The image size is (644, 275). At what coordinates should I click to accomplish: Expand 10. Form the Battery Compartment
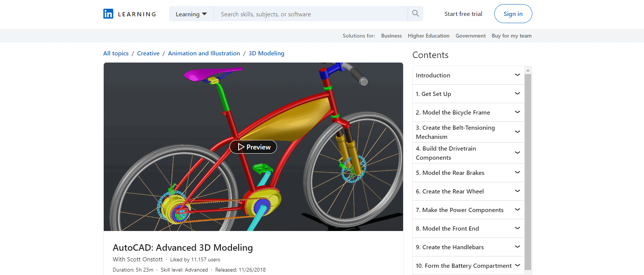[468, 266]
